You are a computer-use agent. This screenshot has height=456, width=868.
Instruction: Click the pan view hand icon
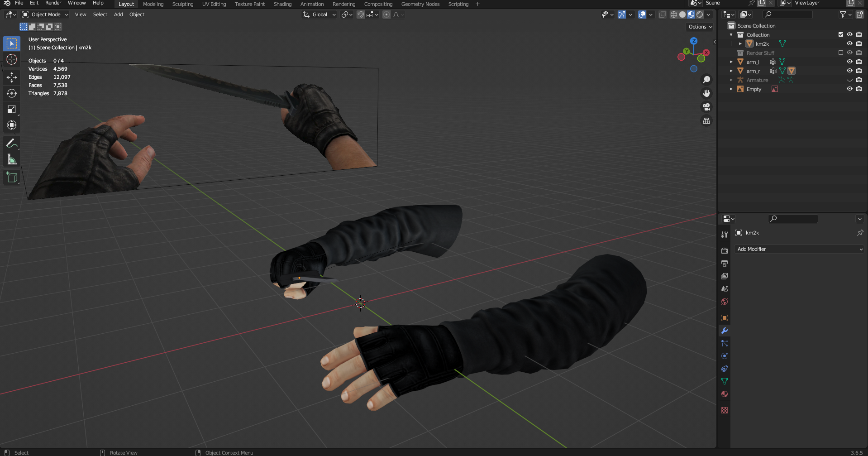tap(706, 93)
